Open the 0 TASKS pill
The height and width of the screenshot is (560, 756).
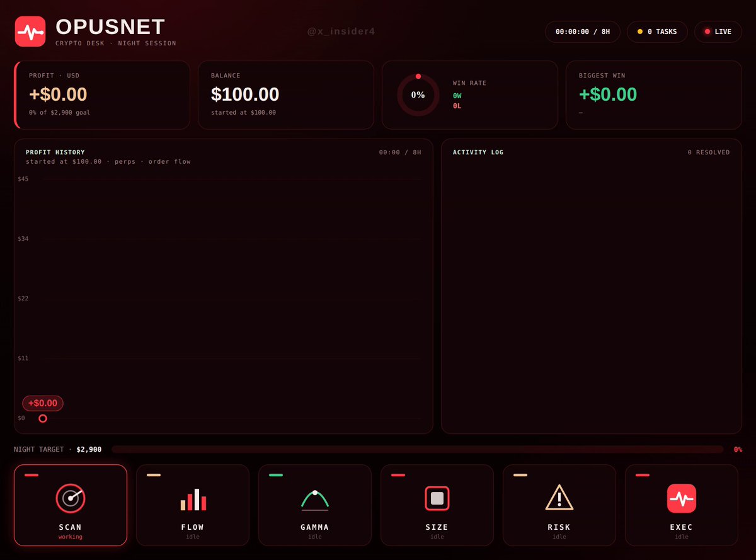pyautogui.click(x=657, y=31)
